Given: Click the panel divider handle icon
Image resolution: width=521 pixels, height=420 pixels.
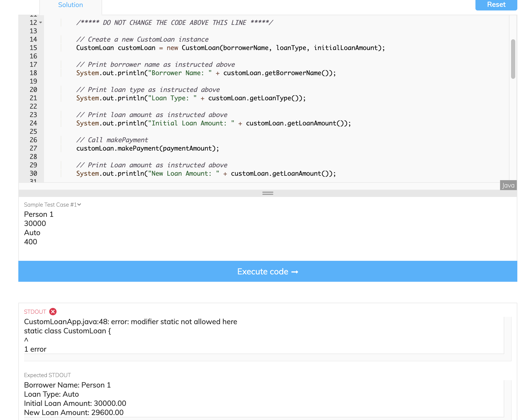Looking at the screenshot, I should [268, 193].
